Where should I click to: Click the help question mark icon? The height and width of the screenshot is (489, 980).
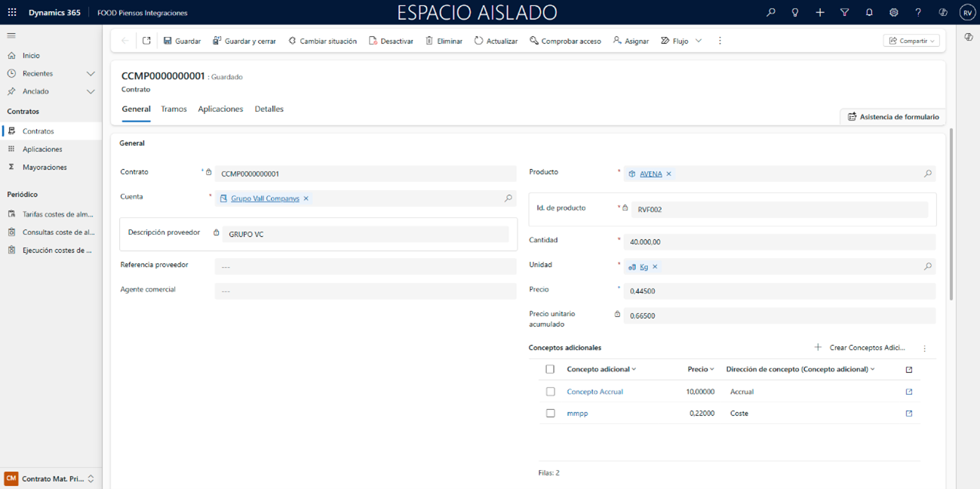[918, 13]
